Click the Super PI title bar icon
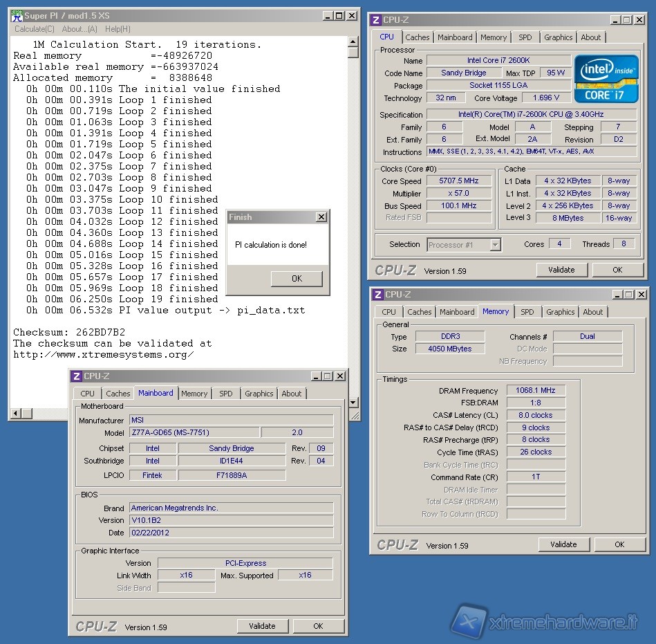The width and height of the screenshot is (656, 644). coord(17,16)
